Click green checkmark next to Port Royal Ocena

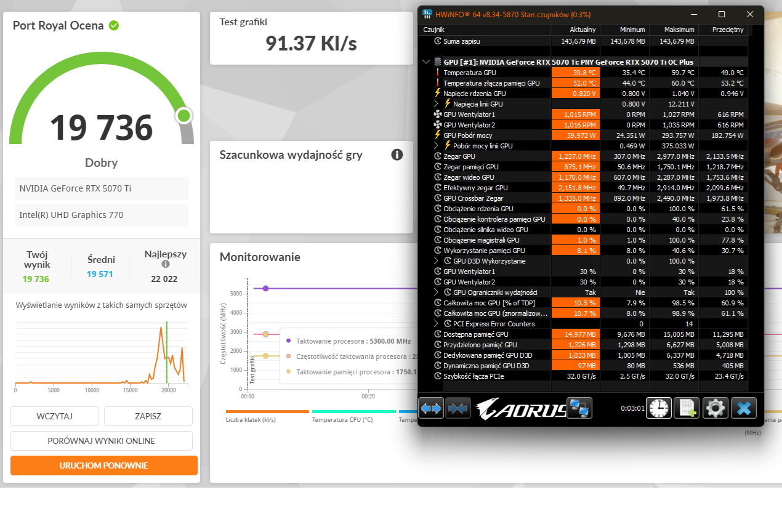point(114,25)
